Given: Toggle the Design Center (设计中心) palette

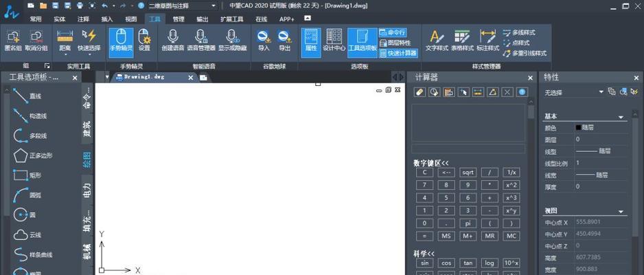Looking at the screenshot, I should (x=334, y=40).
